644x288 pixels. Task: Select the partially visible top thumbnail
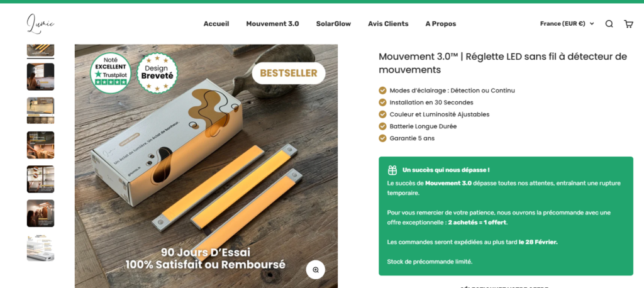[x=41, y=50]
